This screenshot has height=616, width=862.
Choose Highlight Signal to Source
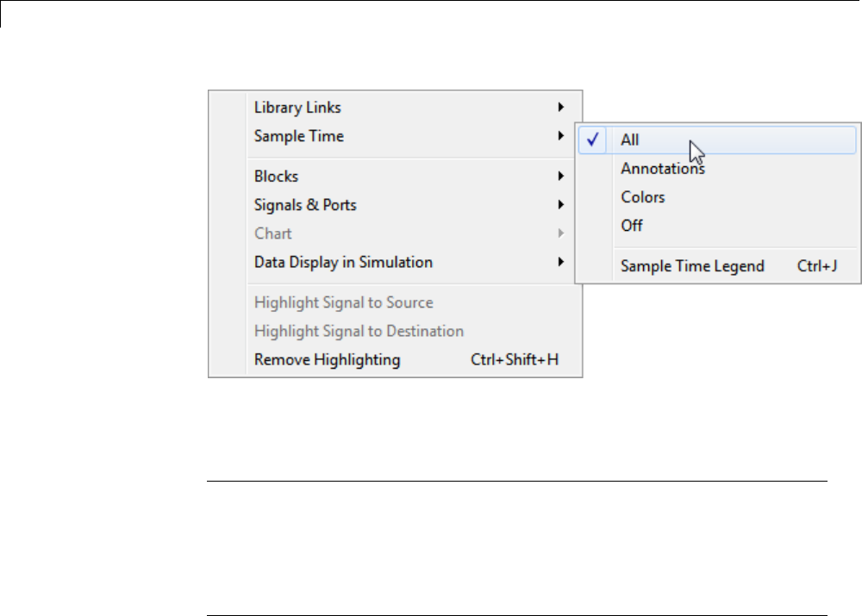[343, 302]
